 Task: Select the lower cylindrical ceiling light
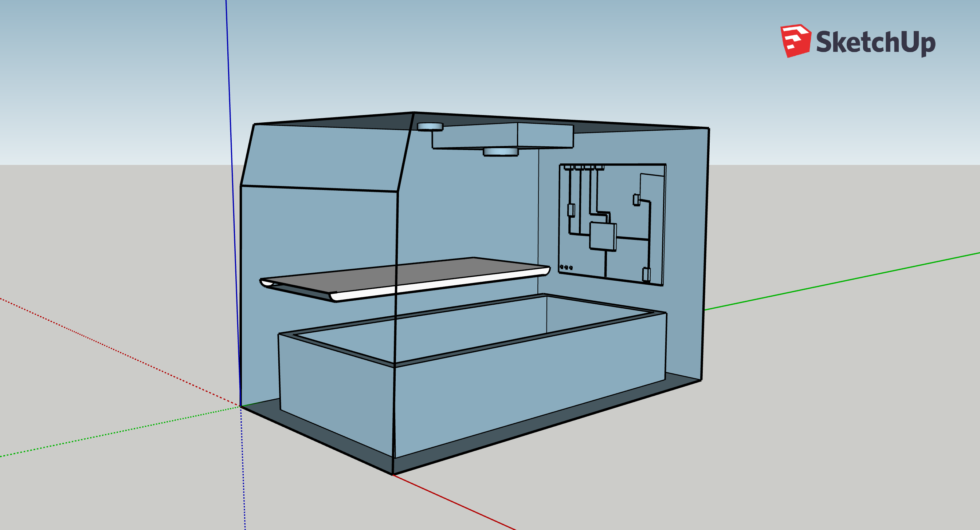coord(501,152)
